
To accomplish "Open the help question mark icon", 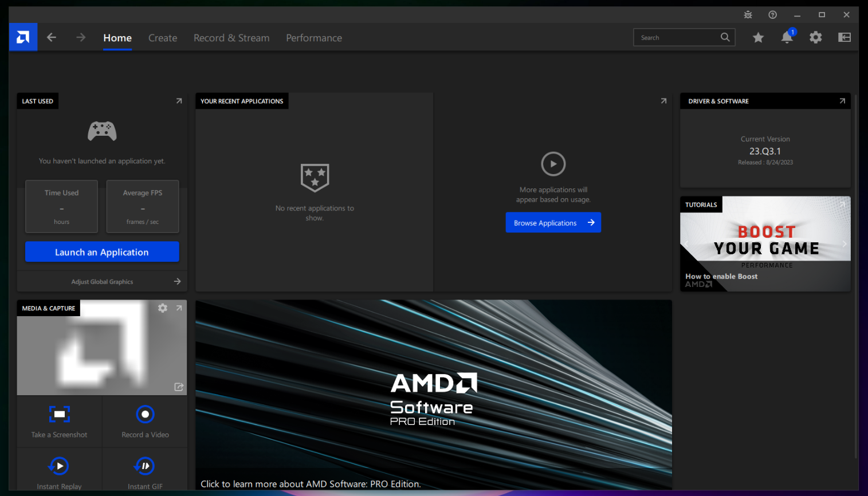I will tap(772, 15).
